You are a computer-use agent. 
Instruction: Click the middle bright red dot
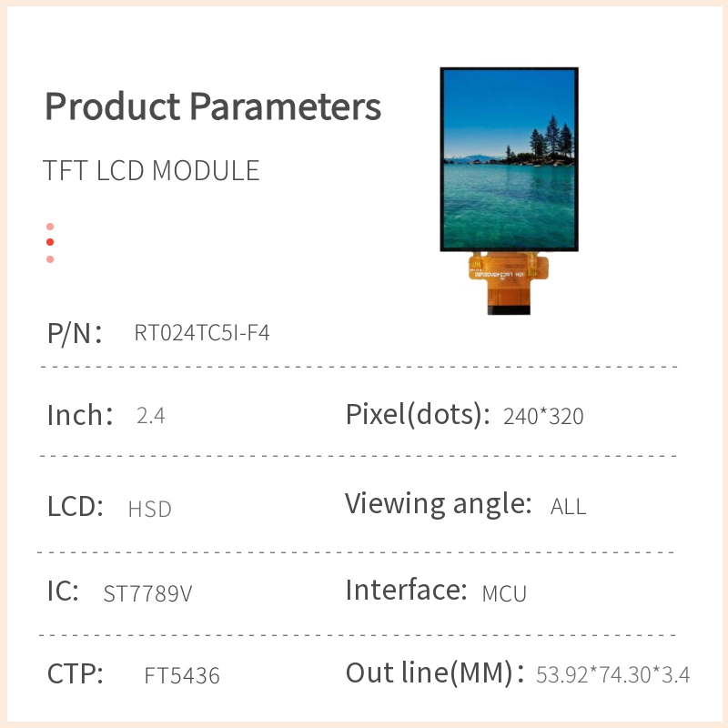tap(50, 242)
